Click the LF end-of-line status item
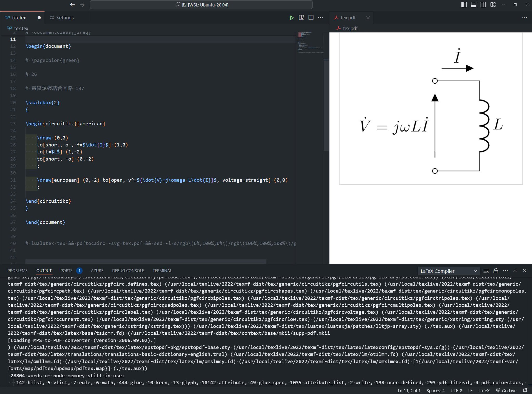Screen dimensions: 532x394 point(470,391)
